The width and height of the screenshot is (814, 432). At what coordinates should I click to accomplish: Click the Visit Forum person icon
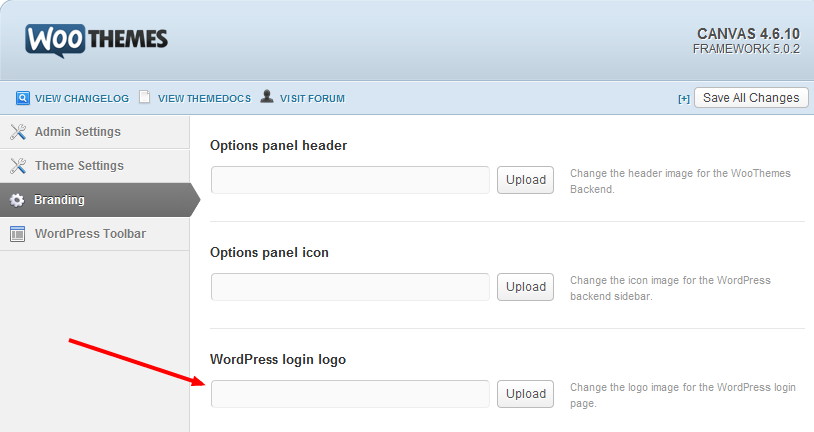pos(267,97)
